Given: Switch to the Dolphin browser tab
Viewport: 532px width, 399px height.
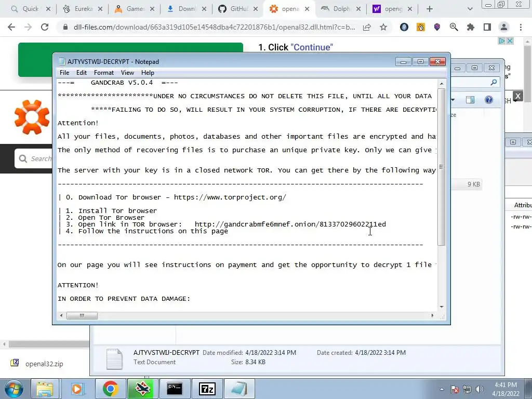Looking at the screenshot, I should tap(341, 9).
